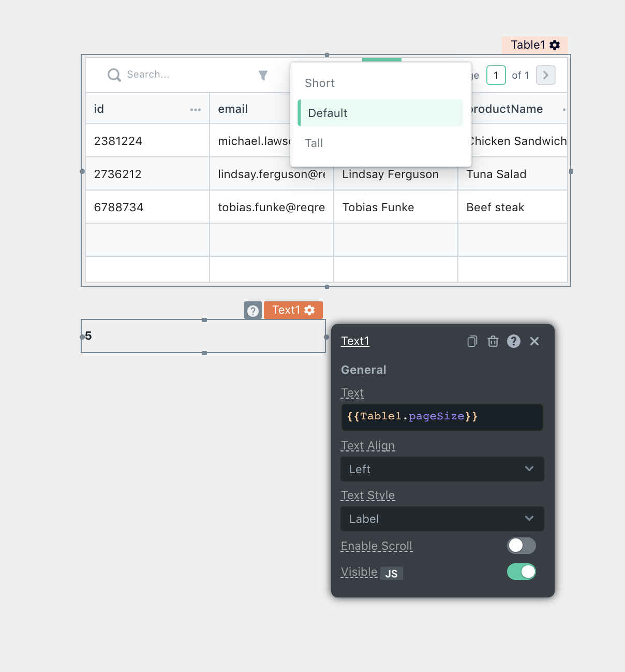This screenshot has width=625, height=672.
Task: Click the General section heading
Action: tap(364, 370)
